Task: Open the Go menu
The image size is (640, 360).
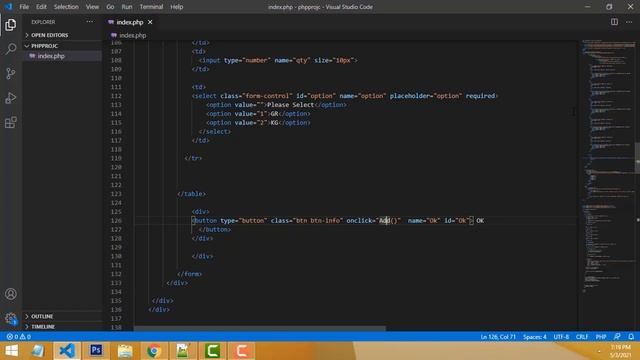Action: pos(110,7)
